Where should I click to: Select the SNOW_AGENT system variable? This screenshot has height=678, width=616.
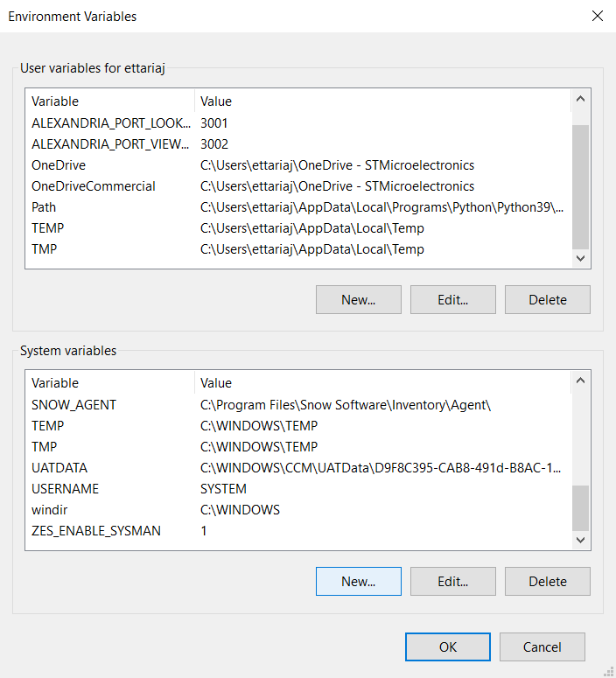(x=73, y=405)
